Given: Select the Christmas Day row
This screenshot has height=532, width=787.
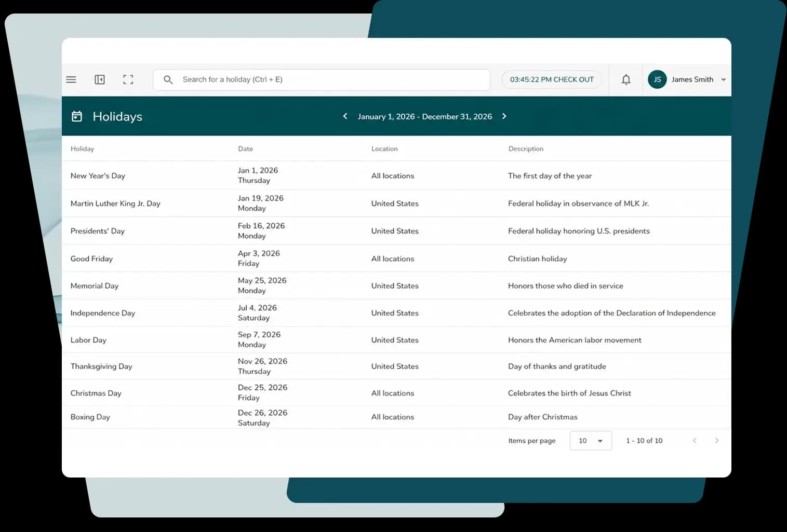Looking at the screenshot, I should point(396,393).
